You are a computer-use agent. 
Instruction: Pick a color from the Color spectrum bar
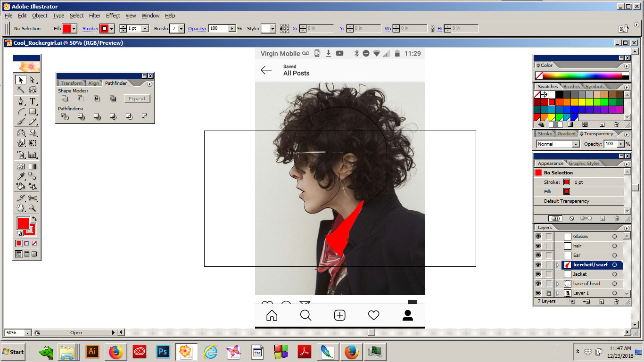point(582,75)
